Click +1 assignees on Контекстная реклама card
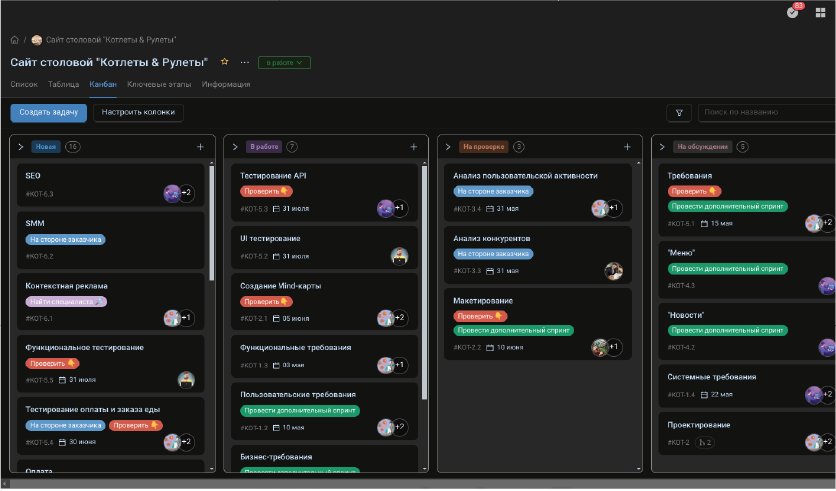 point(186,318)
